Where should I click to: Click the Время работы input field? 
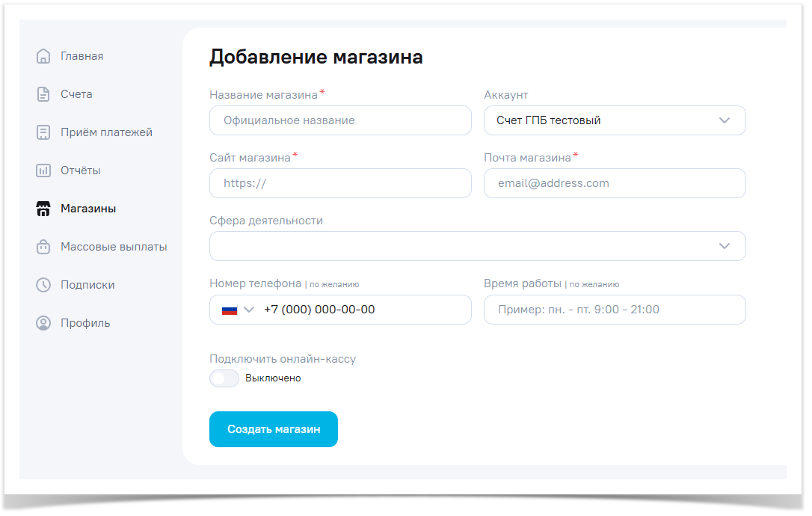614,310
